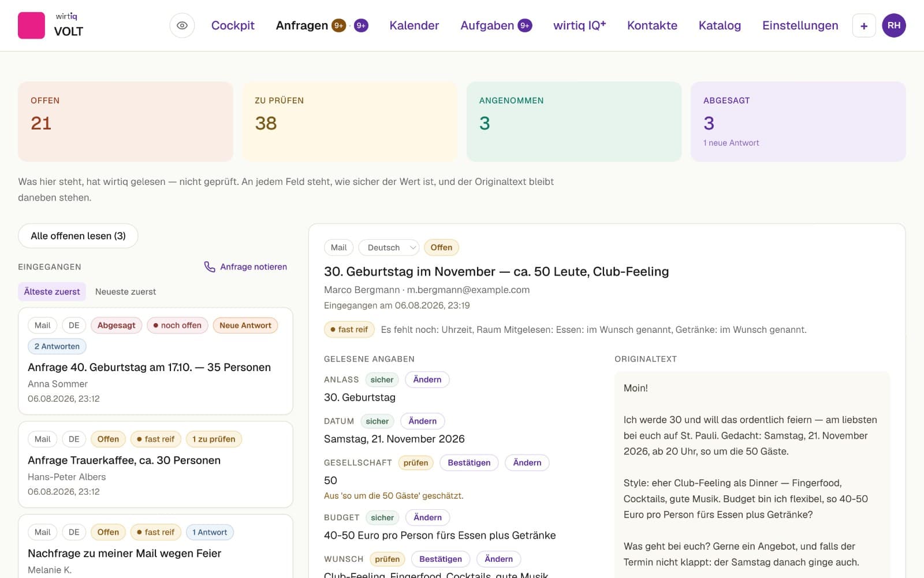This screenshot has width=924, height=578.
Task: Go to Aufgaben in the navigation
Action: (x=487, y=25)
